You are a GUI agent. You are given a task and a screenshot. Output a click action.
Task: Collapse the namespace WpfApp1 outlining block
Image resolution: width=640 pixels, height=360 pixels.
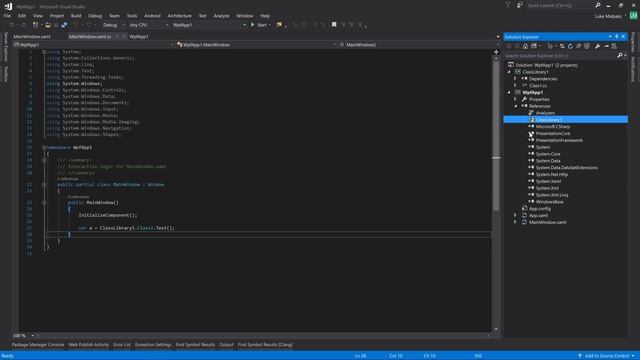44,147
